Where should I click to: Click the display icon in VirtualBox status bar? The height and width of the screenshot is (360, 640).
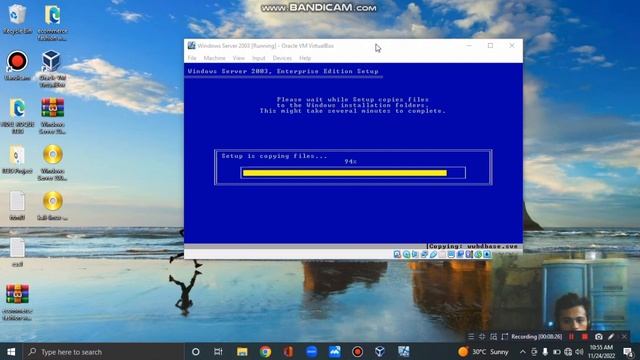451,254
